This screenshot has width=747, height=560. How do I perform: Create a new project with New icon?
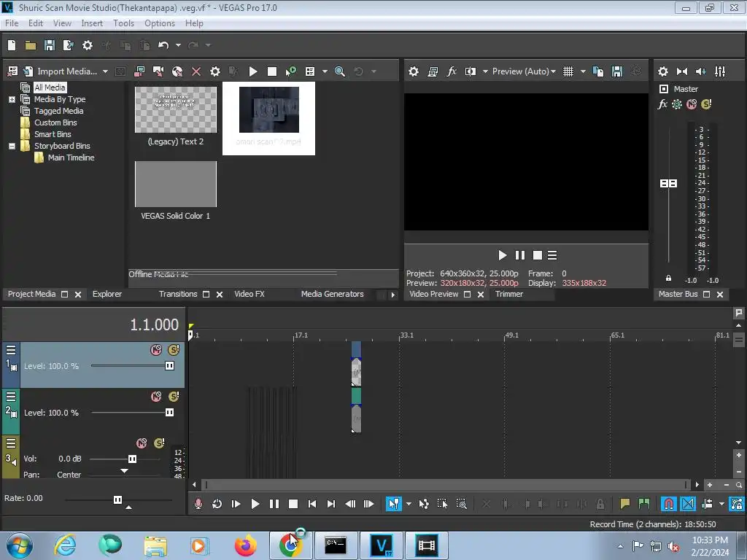coord(12,45)
